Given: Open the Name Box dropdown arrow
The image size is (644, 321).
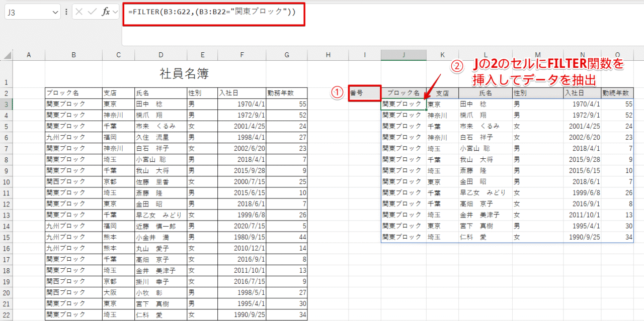Looking at the screenshot, I should tap(55, 12).
